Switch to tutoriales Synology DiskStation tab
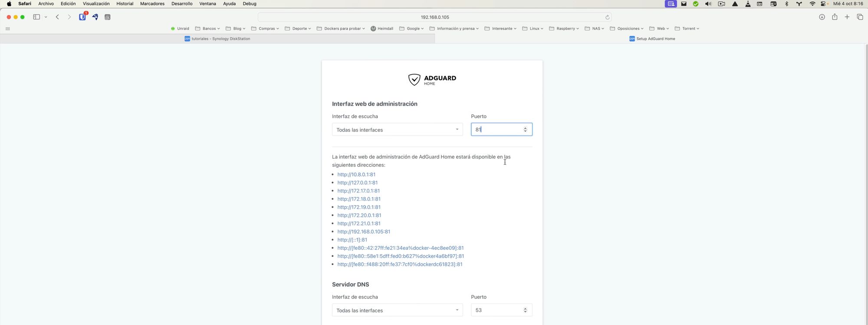The image size is (868, 325). coord(217,39)
